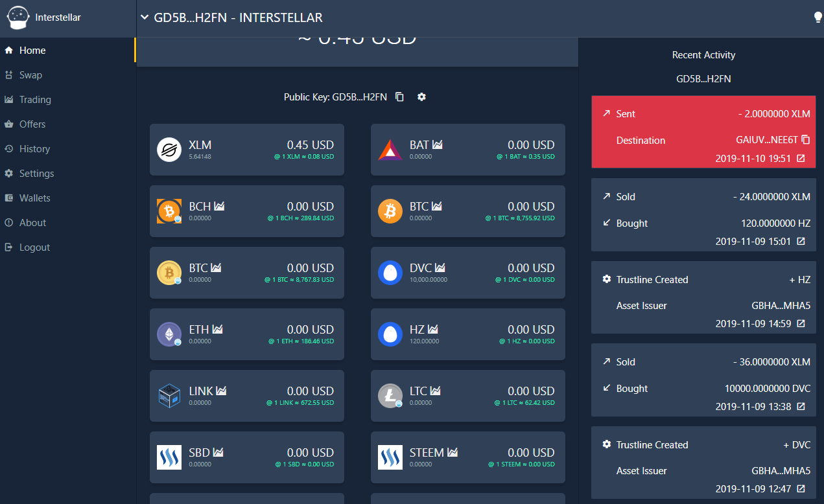Open external link for 2019-11-09 12:47 trustline

point(801,489)
